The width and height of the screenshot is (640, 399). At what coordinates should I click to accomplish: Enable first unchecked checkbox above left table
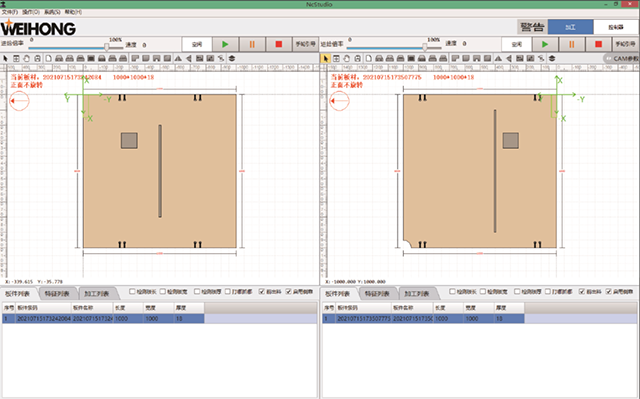pos(132,291)
